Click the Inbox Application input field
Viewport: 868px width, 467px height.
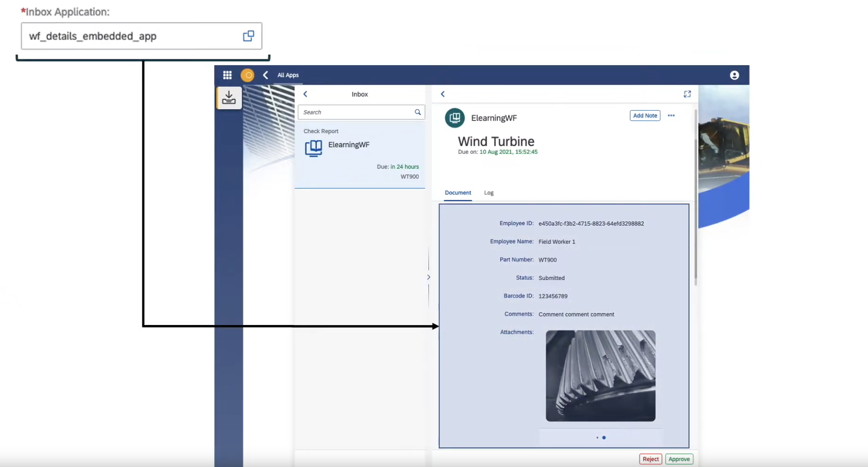[141, 36]
